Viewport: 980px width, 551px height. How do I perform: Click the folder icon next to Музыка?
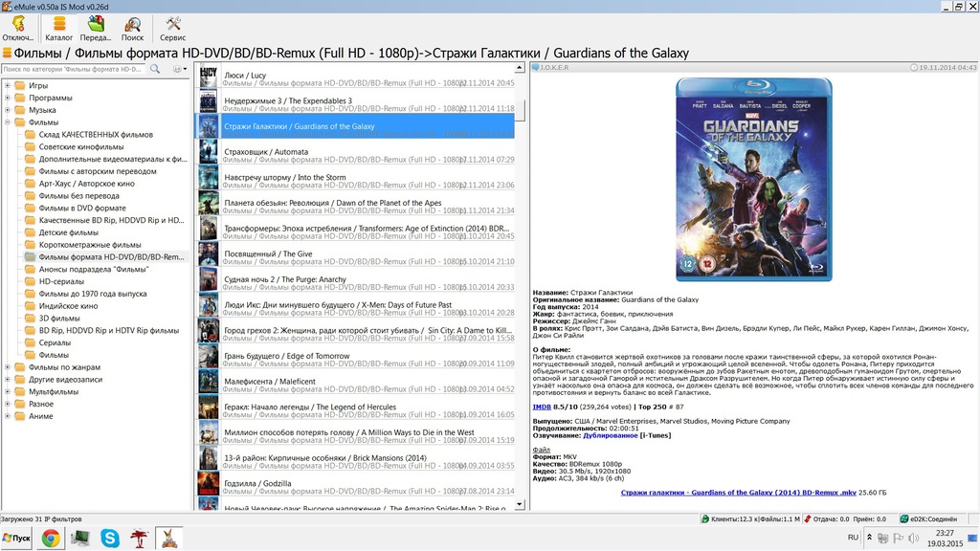pos(19,110)
